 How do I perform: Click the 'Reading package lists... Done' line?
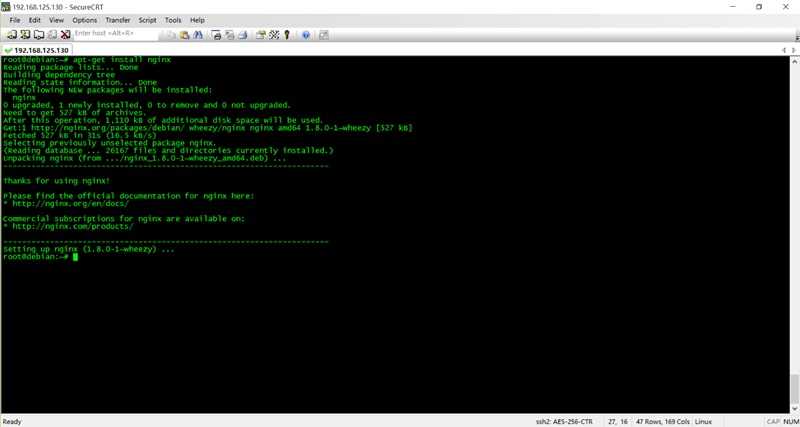click(x=70, y=67)
